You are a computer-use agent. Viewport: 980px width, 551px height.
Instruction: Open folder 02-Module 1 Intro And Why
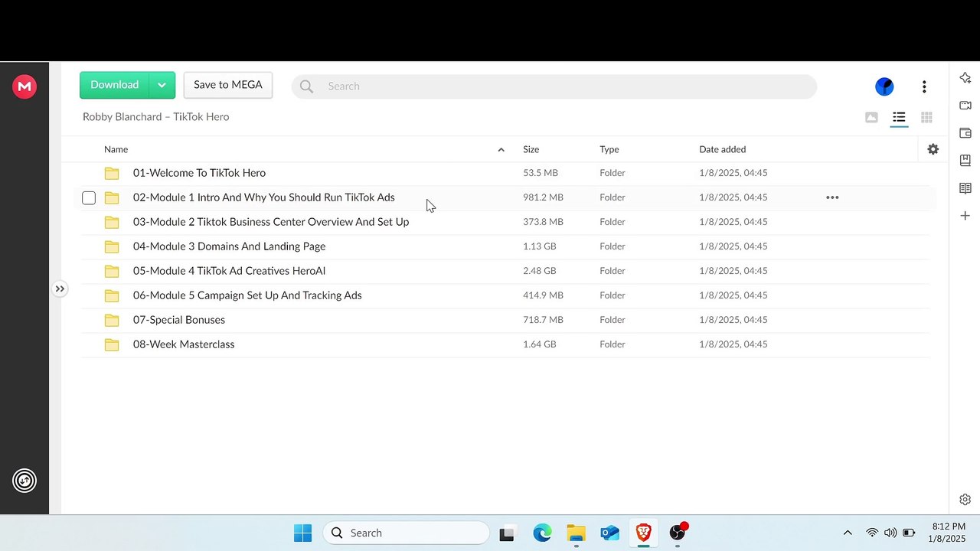coord(264,197)
